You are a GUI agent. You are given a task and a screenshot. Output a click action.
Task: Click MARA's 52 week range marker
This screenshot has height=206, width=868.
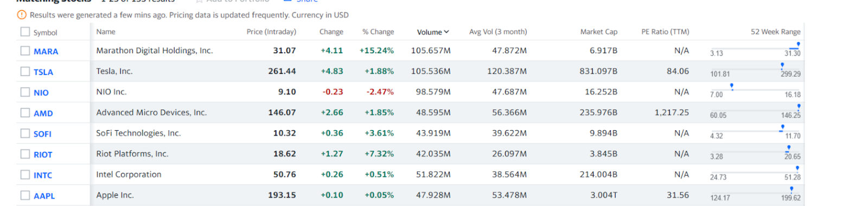click(x=797, y=44)
